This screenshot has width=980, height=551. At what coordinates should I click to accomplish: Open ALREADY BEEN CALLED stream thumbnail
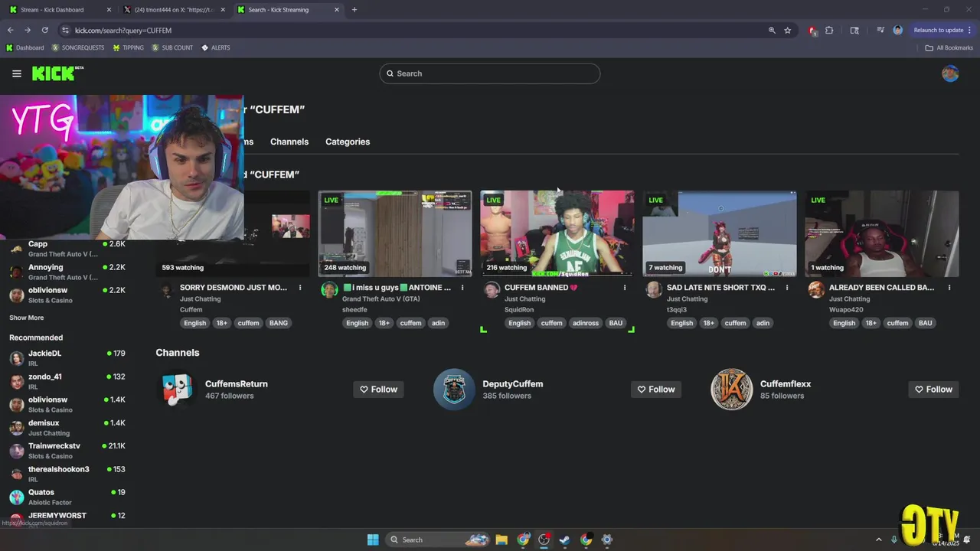pyautogui.click(x=882, y=233)
